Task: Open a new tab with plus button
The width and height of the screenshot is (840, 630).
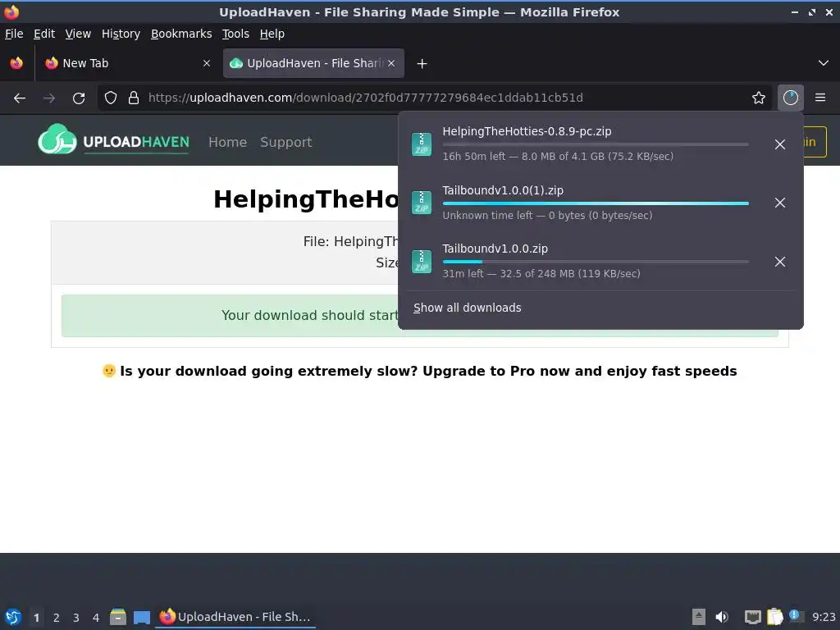Action: tap(422, 64)
